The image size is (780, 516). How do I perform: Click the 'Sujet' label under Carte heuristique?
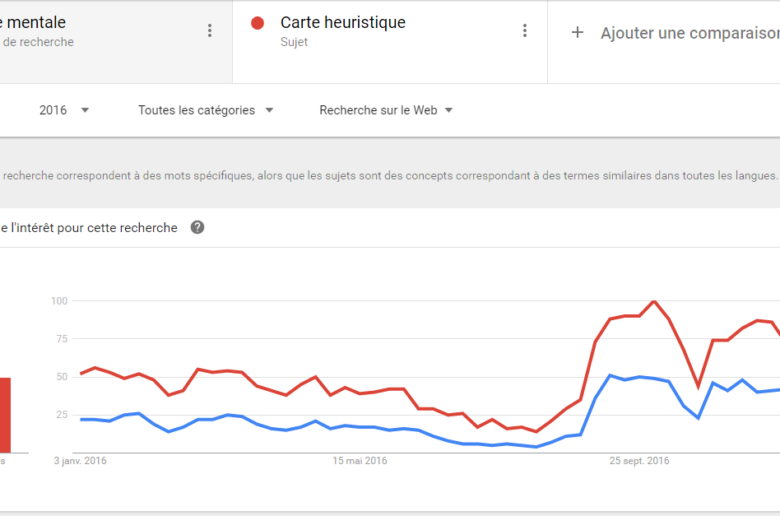click(294, 42)
